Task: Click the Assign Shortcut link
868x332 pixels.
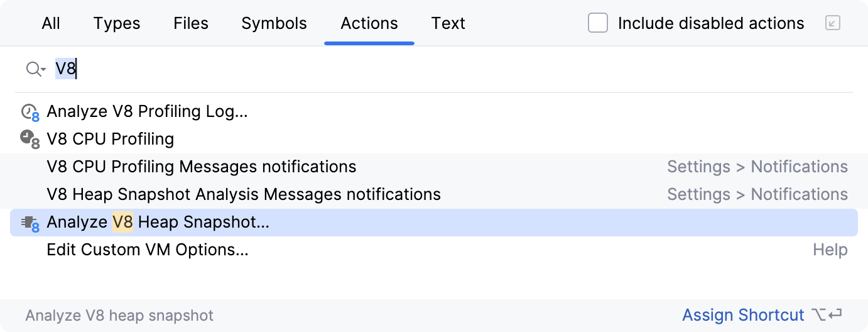Action: pyautogui.click(x=743, y=315)
